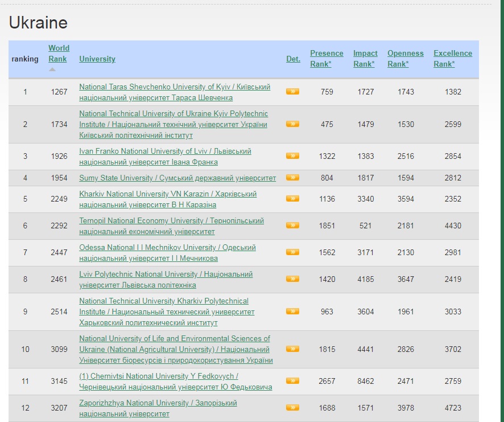Open details icon for Zaporizhzhya National University
Viewport: 504px width, 422px height.
click(292, 408)
